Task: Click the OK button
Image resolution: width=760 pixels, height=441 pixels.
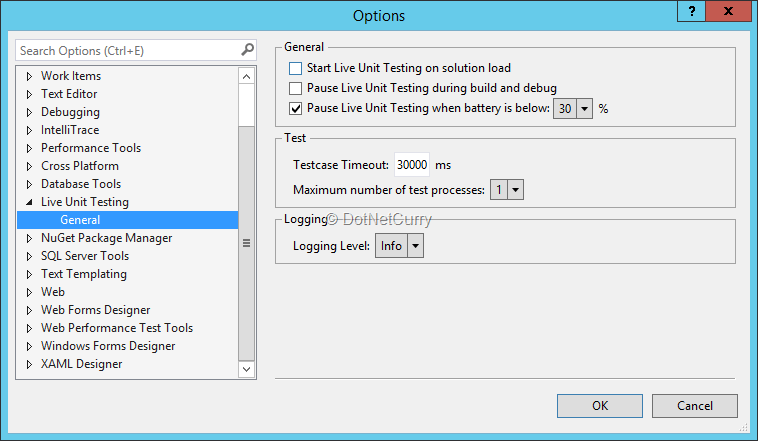Action: coord(600,406)
